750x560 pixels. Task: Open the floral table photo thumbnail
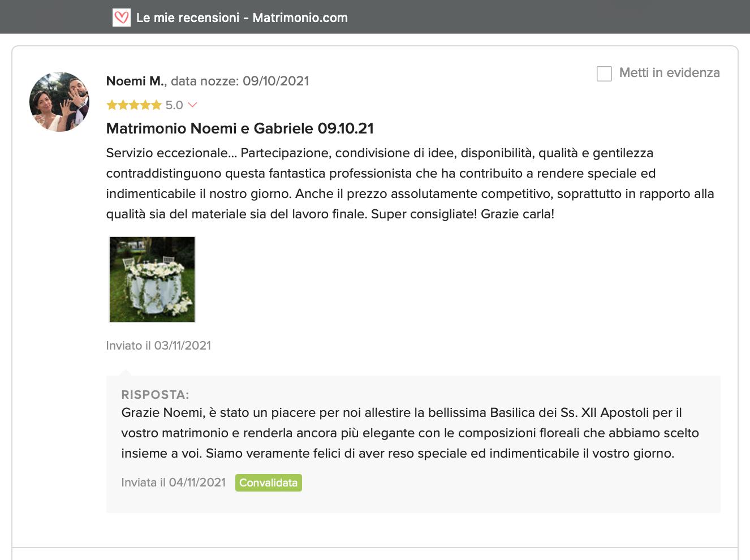tap(152, 279)
